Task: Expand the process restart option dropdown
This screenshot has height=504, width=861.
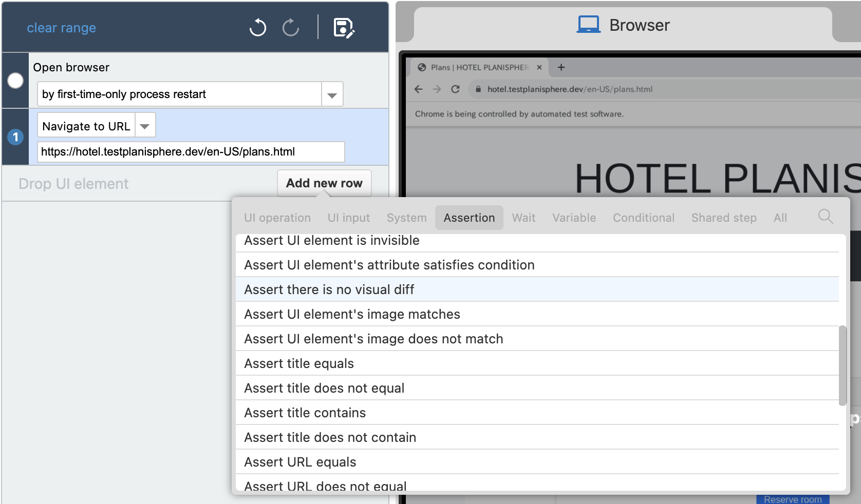Action: [332, 94]
